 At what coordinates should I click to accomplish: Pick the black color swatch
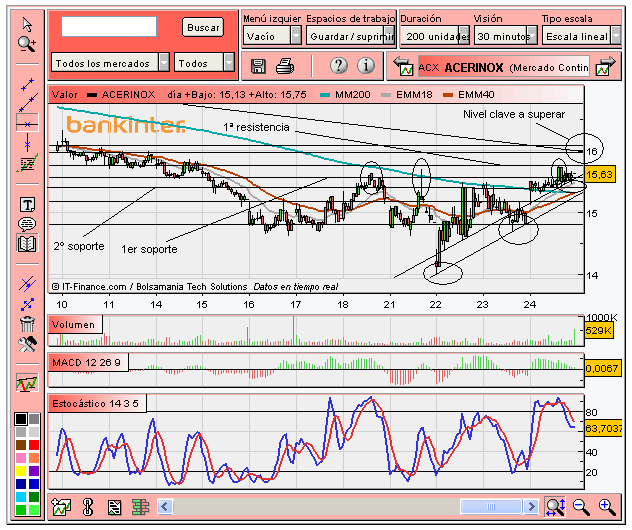coord(21,419)
